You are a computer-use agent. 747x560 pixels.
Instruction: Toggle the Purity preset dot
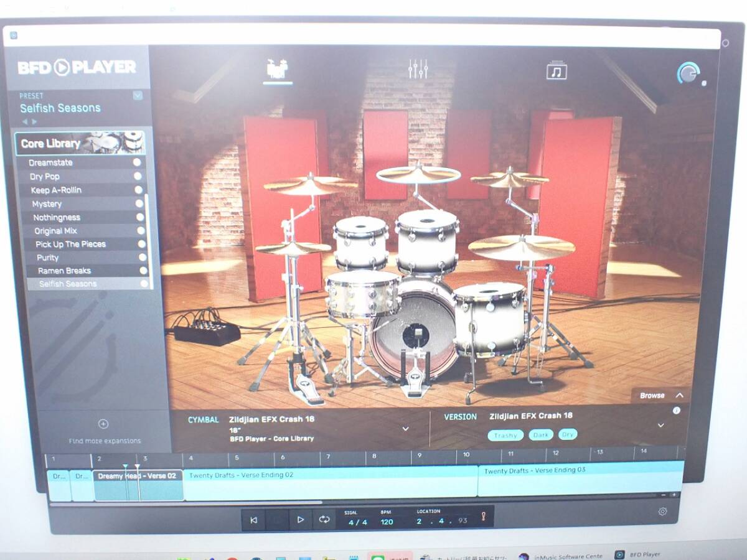143,257
